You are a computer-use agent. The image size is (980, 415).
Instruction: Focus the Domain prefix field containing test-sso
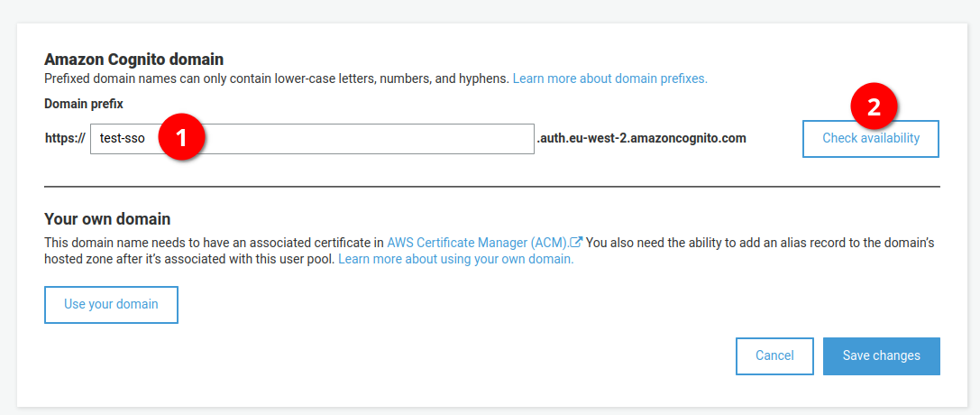(x=312, y=139)
